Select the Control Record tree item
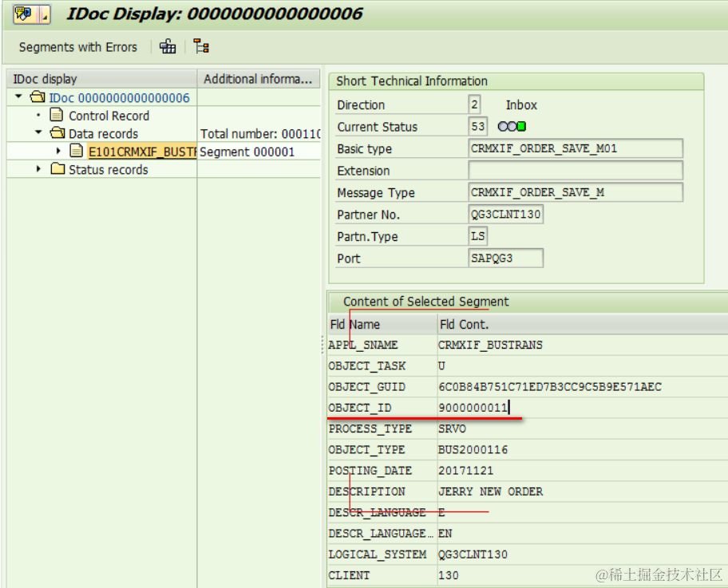This screenshot has width=728, height=588. [x=109, y=116]
